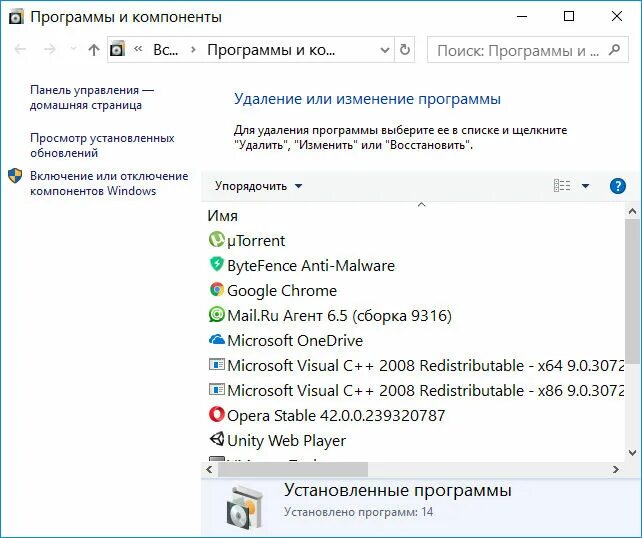Open Панель управления домашняя страница link
Screen dimensions: 642x538
(92, 97)
